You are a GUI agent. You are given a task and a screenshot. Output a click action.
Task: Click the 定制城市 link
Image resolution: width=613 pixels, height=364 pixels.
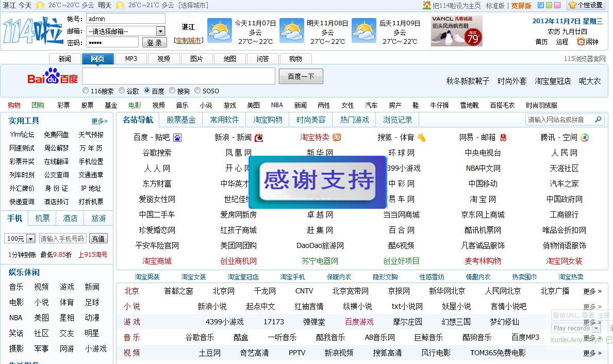pyautogui.click(x=188, y=40)
